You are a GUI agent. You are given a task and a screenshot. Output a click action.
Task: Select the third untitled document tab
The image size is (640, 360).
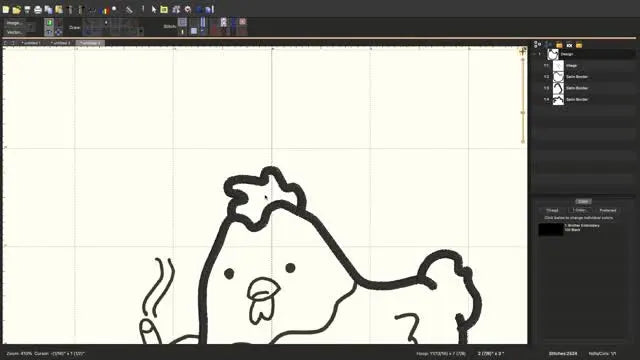click(90, 43)
